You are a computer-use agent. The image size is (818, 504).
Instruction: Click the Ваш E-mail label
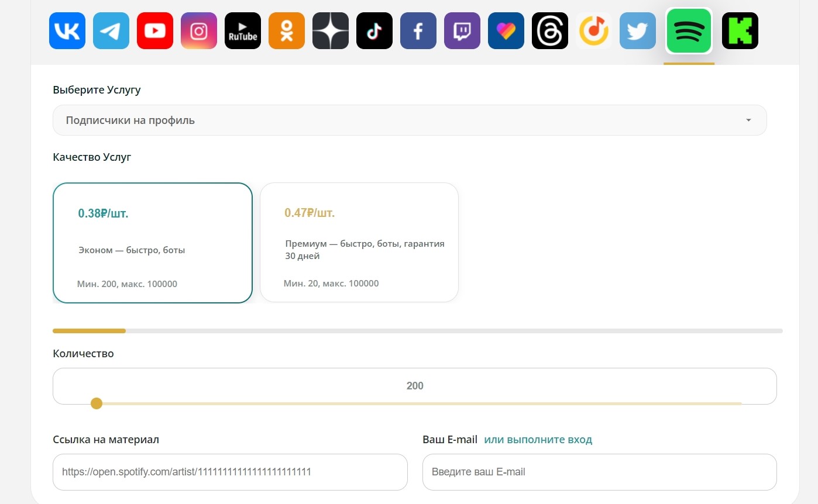point(450,440)
